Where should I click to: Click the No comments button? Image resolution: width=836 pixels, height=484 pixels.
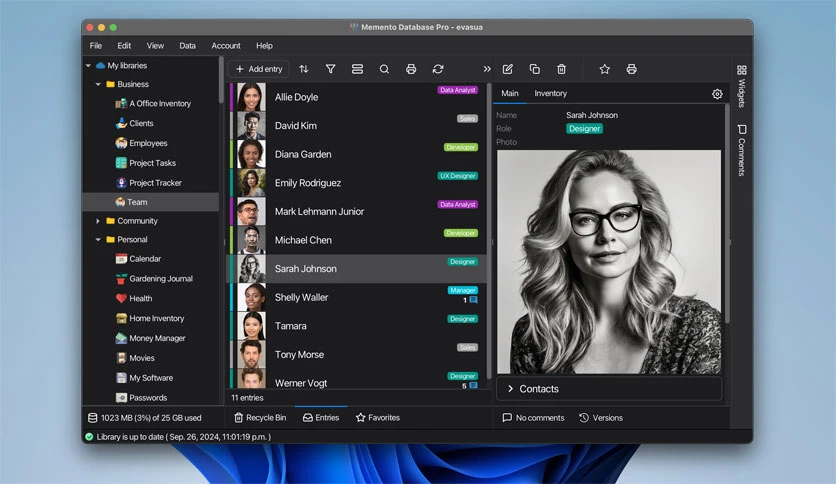(533, 418)
